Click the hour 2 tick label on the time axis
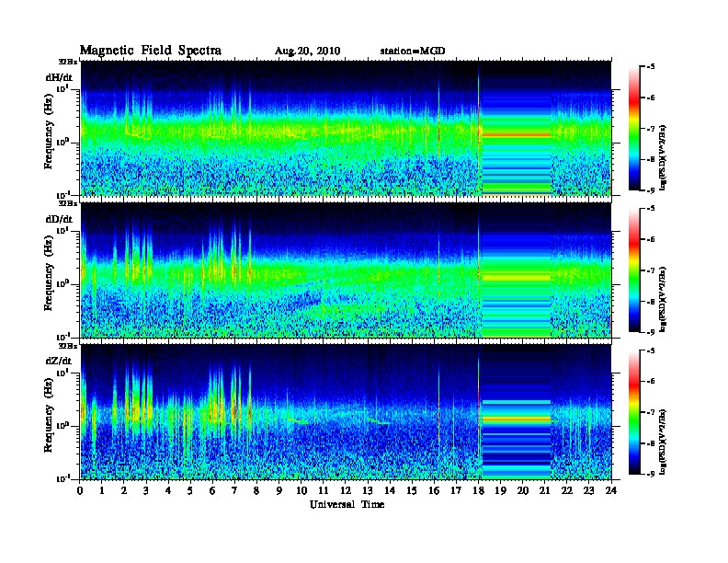Viewport: 728px width, 563px height. point(123,490)
